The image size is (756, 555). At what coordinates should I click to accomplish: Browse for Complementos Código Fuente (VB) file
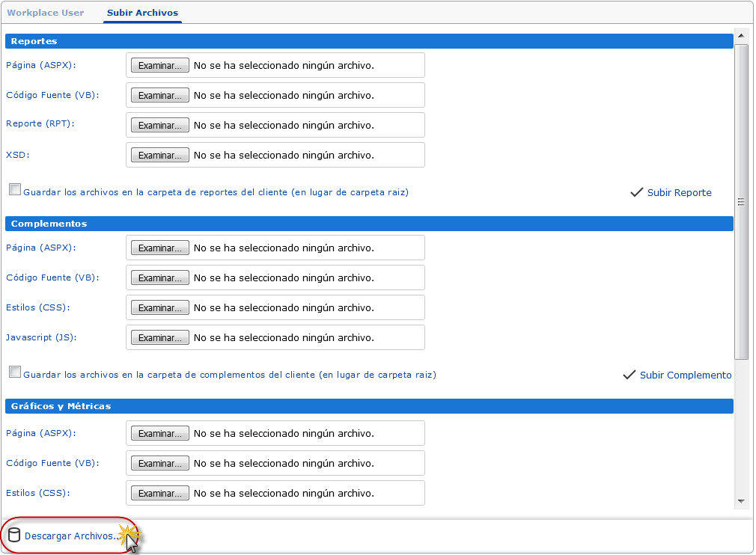click(x=159, y=278)
